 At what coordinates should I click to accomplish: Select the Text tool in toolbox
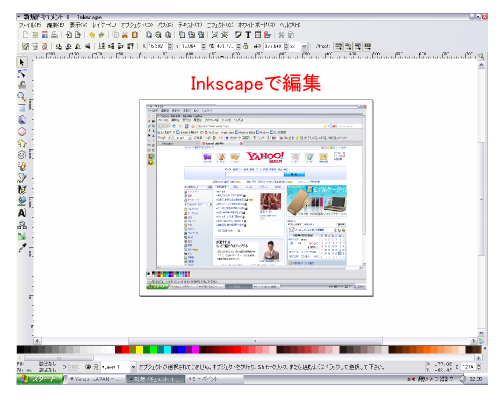pyautogui.click(x=22, y=213)
